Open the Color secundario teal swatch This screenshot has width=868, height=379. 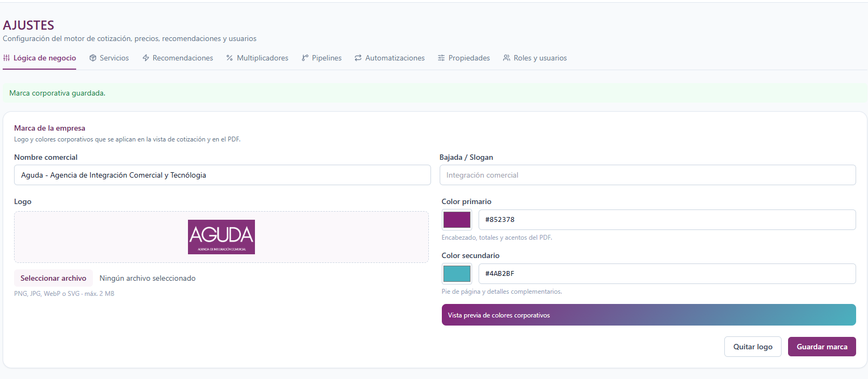point(457,274)
